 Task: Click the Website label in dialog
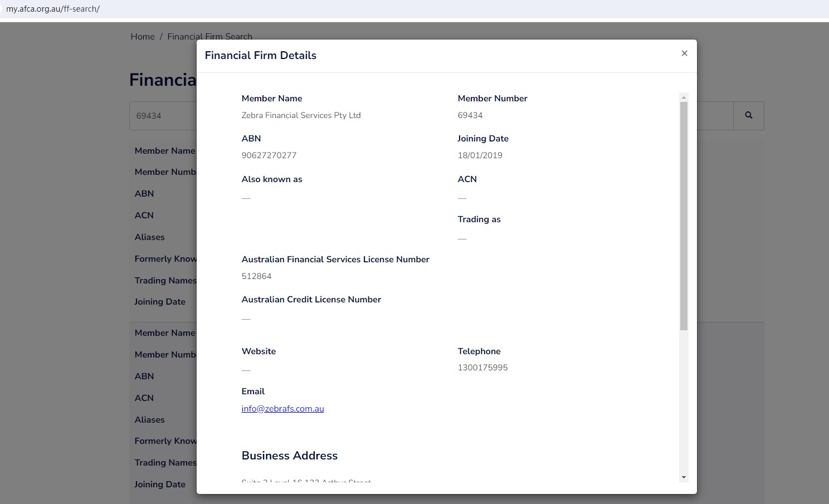tap(259, 351)
